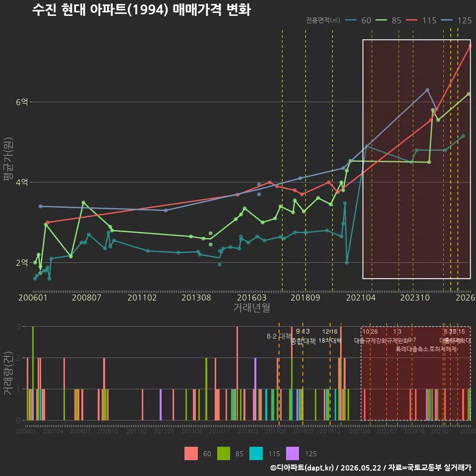Click '201102' on the price chart x-axis

142,297
